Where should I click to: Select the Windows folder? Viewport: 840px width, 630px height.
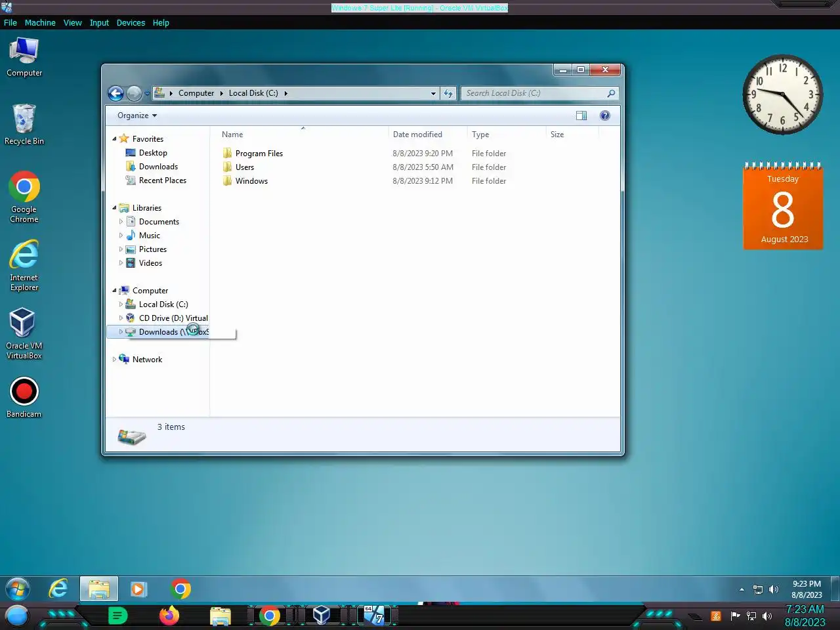[251, 181]
